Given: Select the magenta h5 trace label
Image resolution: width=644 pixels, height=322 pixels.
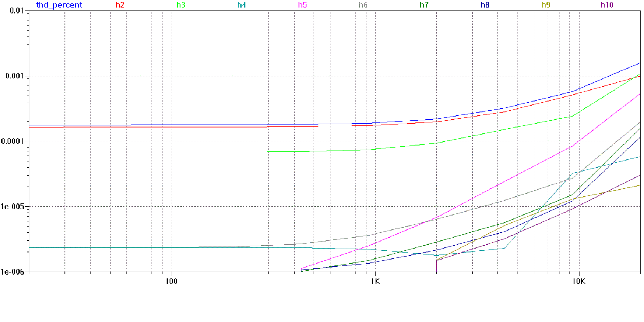Looking at the screenshot, I should pos(303,5).
